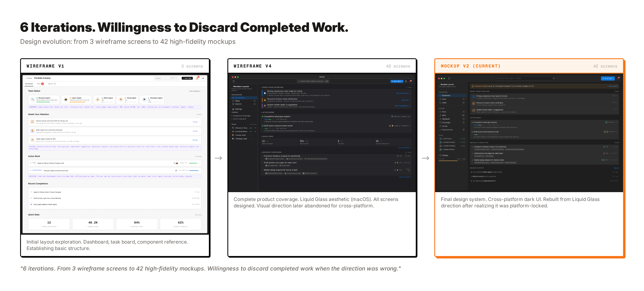The image size is (644, 291).
Task: Click back chevron beside Meridian Launch in Mockup V2
Action: (439, 85)
